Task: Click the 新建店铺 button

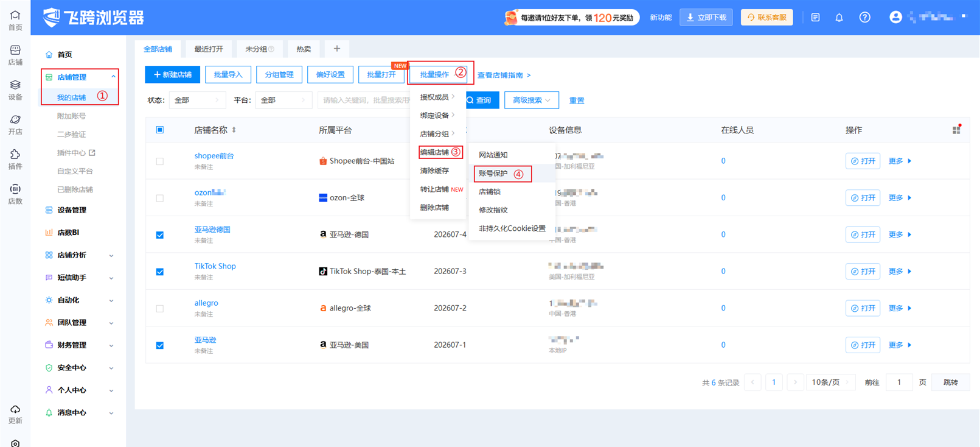Action: point(173,75)
